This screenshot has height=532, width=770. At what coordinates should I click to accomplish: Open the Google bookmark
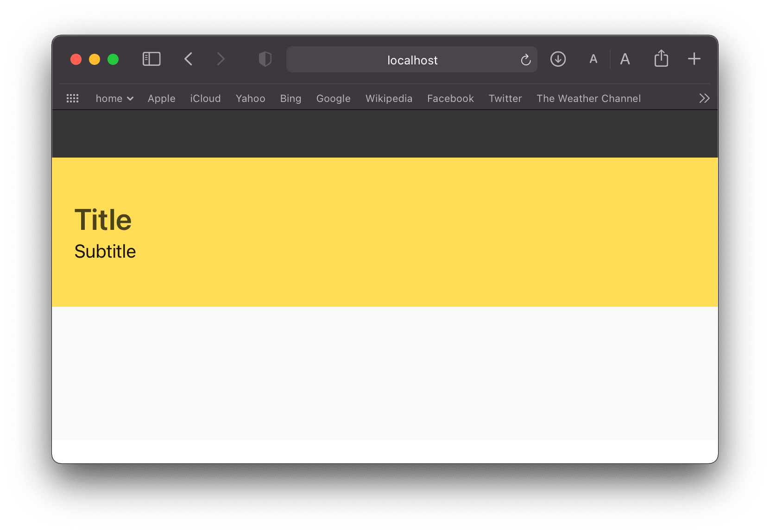coord(334,98)
